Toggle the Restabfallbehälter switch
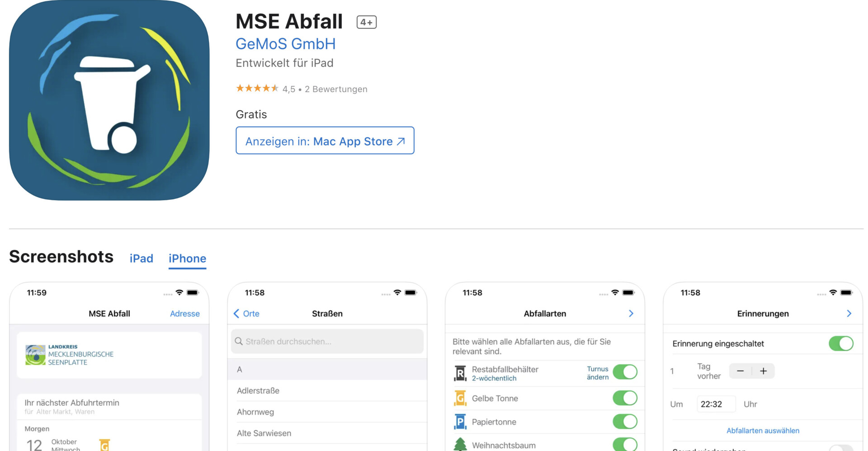The image size is (868, 451). point(625,372)
